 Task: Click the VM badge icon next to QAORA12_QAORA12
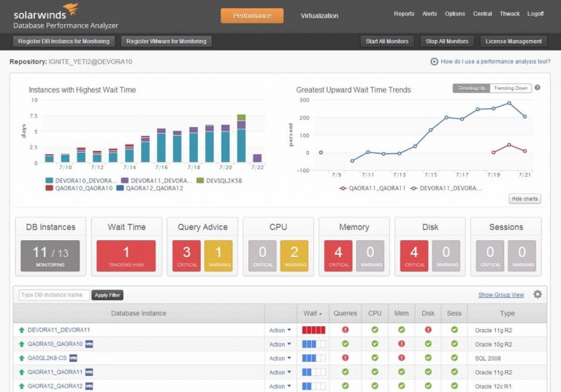tap(89, 386)
